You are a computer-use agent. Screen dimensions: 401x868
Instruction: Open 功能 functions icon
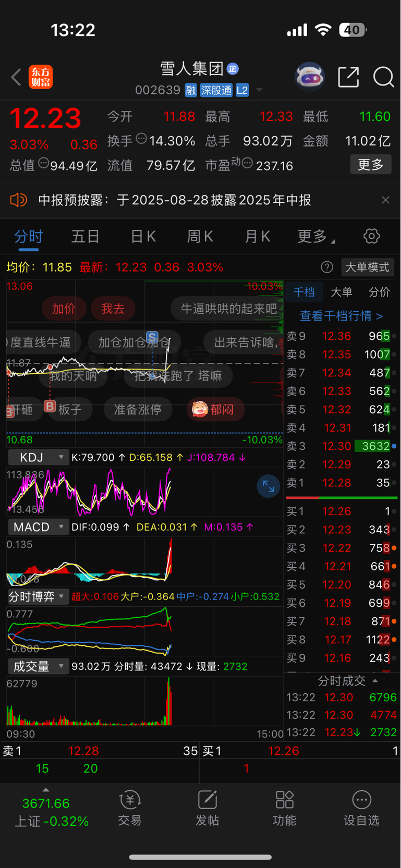click(284, 809)
